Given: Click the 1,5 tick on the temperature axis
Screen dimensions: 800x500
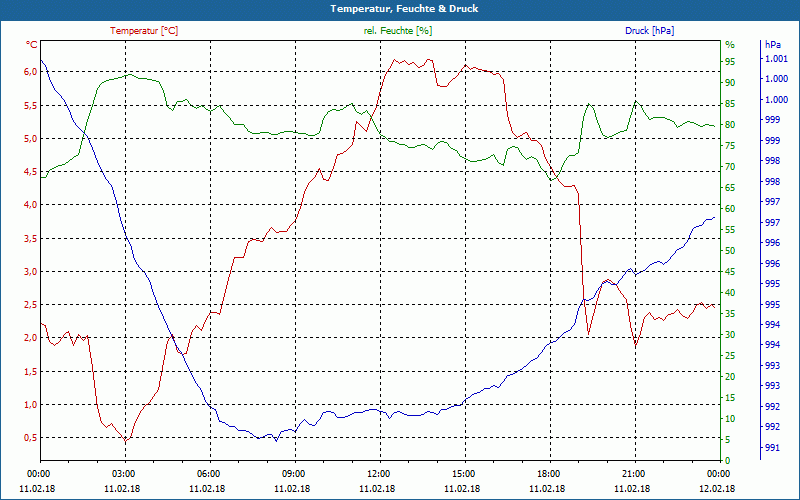Looking at the screenshot, I should coord(31,371).
